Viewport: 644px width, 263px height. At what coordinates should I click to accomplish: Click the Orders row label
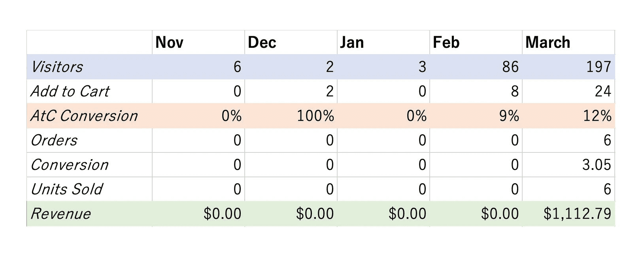tap(89, 140)
